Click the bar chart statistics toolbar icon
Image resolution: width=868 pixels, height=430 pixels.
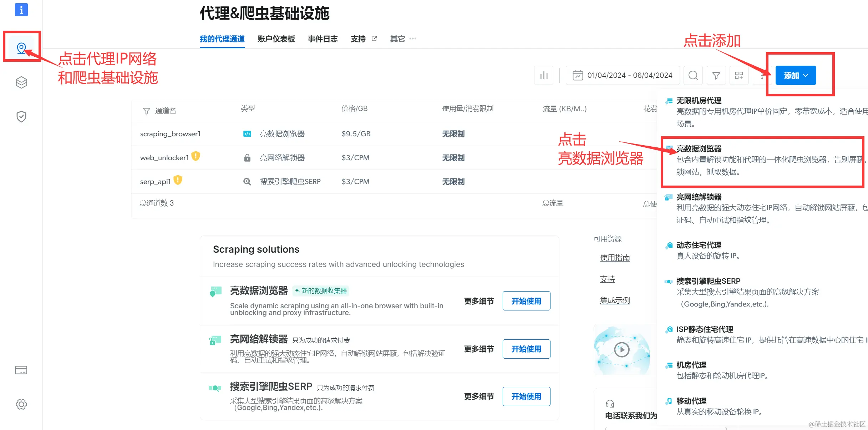[544, 75]
